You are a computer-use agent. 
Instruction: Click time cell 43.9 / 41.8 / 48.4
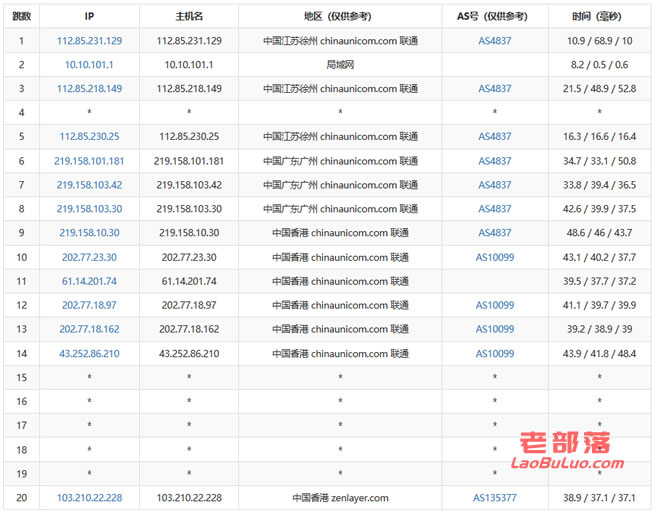click(x=600, y=353)
